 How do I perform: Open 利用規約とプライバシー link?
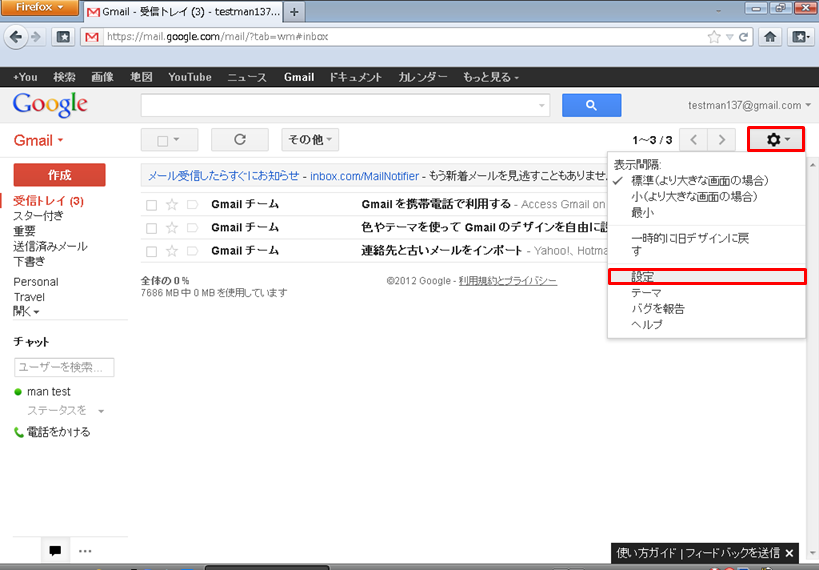pyautogui.click(x=508, y=281)
